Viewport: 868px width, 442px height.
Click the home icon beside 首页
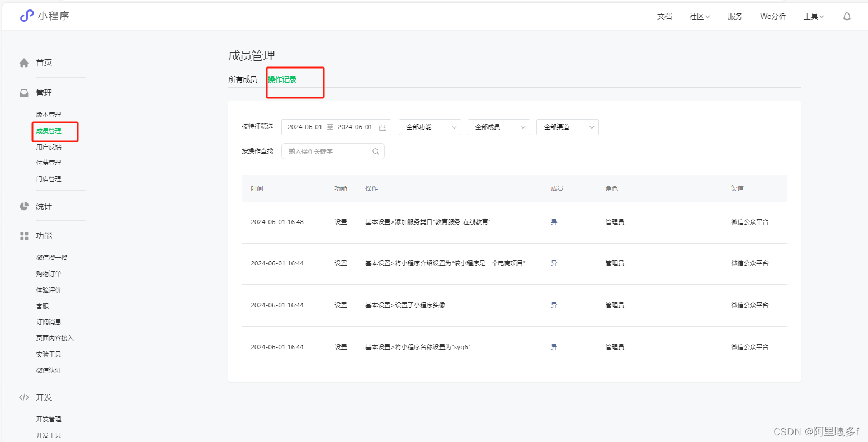tap(25, 62)
